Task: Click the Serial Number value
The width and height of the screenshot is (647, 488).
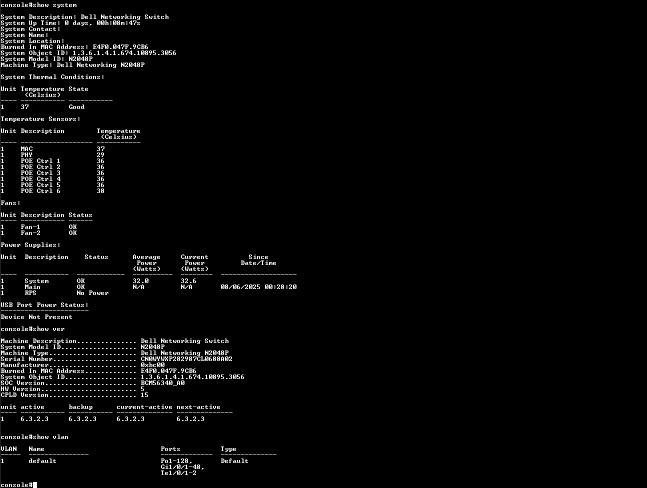Action: pyautogui.click(x=187, y=359)
